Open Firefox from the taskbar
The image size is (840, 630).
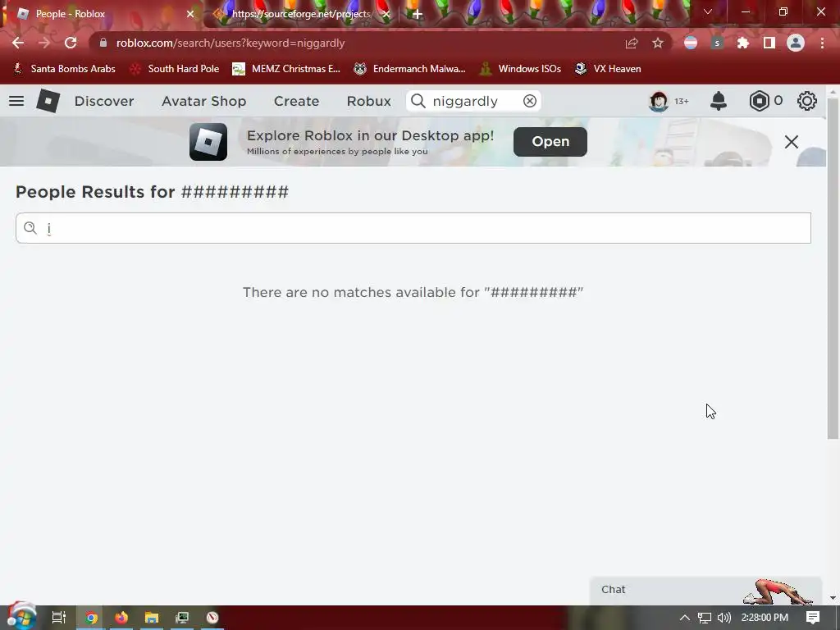(121, 618)
